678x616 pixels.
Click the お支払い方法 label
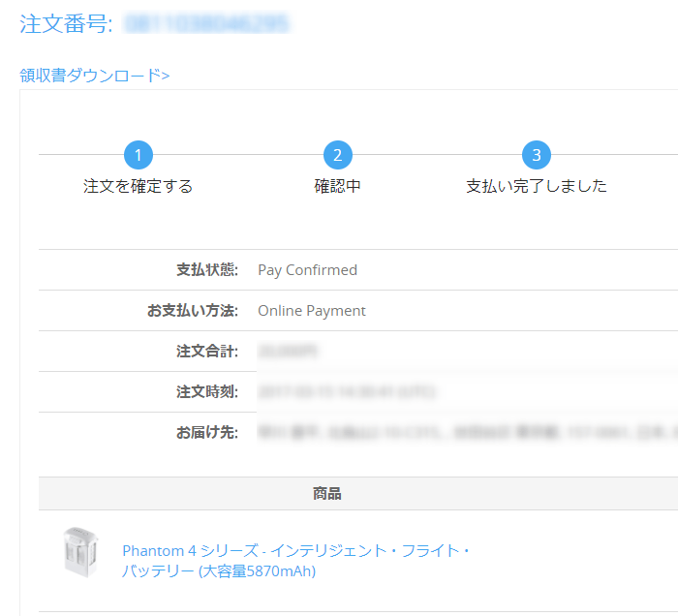coord(193,310)
